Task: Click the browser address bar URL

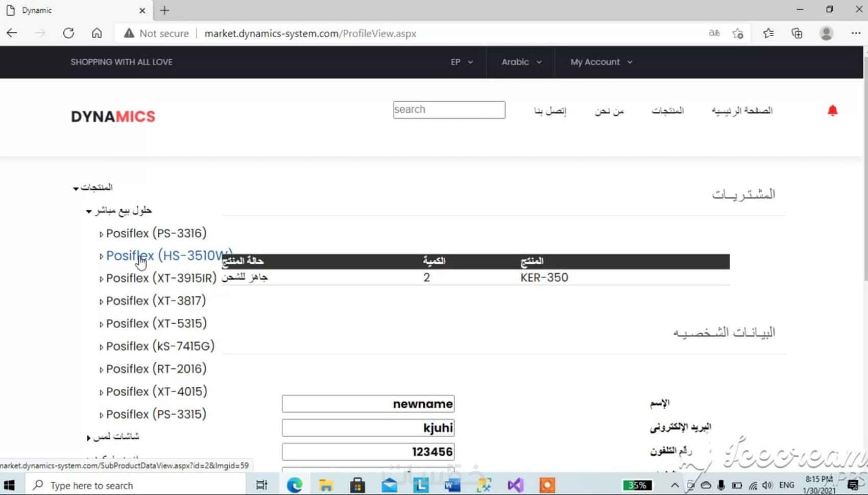Action: (x=310, y=33)
